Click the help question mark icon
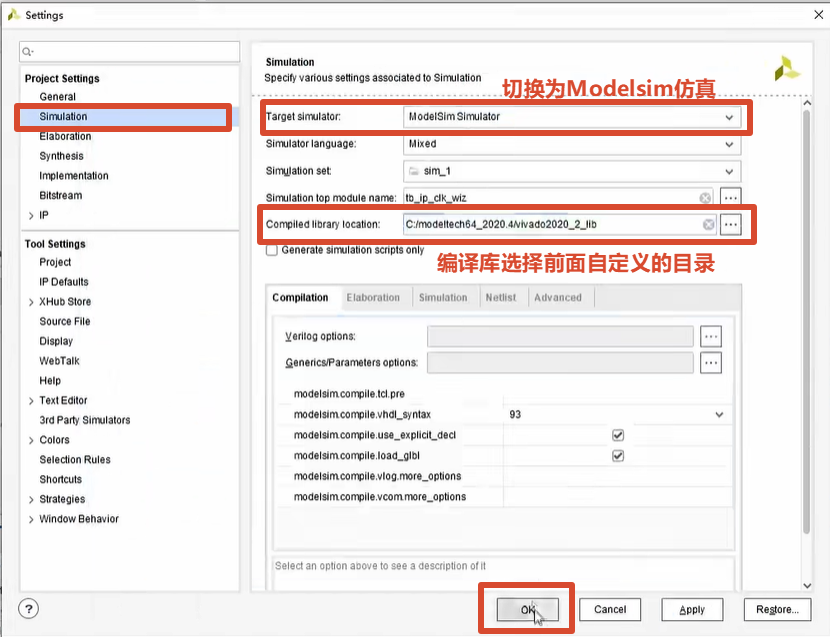 (29, 608)
